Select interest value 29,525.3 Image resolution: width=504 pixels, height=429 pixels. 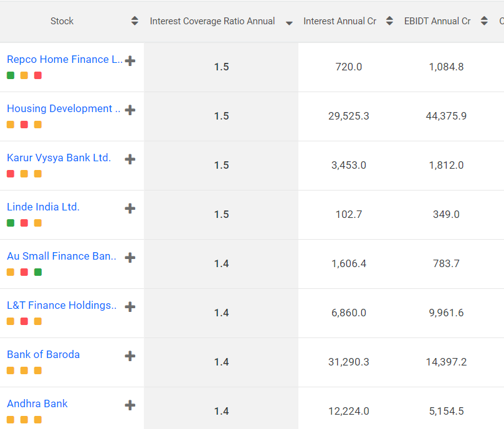[349, 116]
